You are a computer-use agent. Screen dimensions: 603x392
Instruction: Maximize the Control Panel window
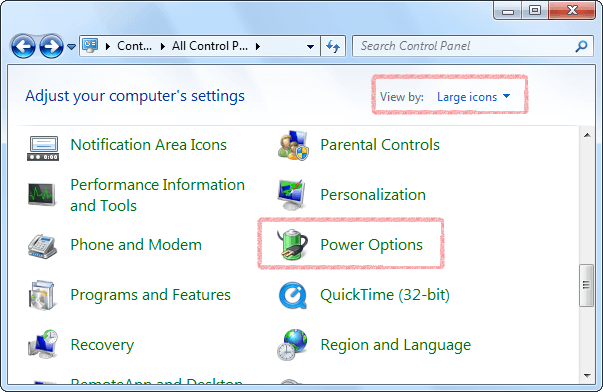click(535, 11)
